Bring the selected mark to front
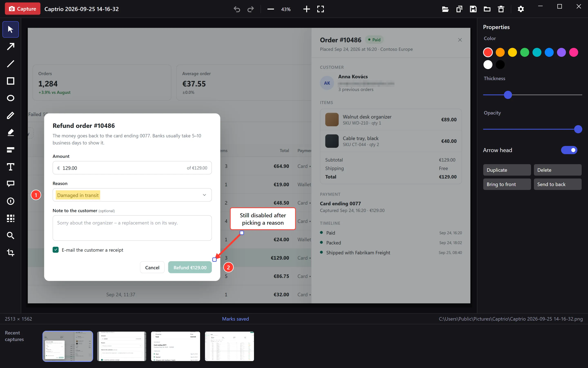The width and height of the screenshot is (588, 368). [507, 184]
